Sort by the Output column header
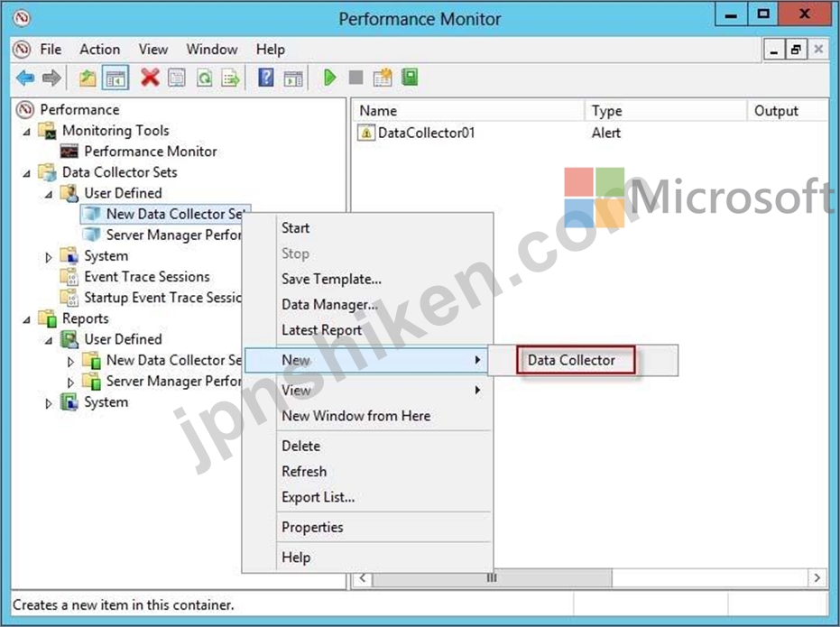The width and height of the screenshot is (840, 627). click(x=788, y=111)
